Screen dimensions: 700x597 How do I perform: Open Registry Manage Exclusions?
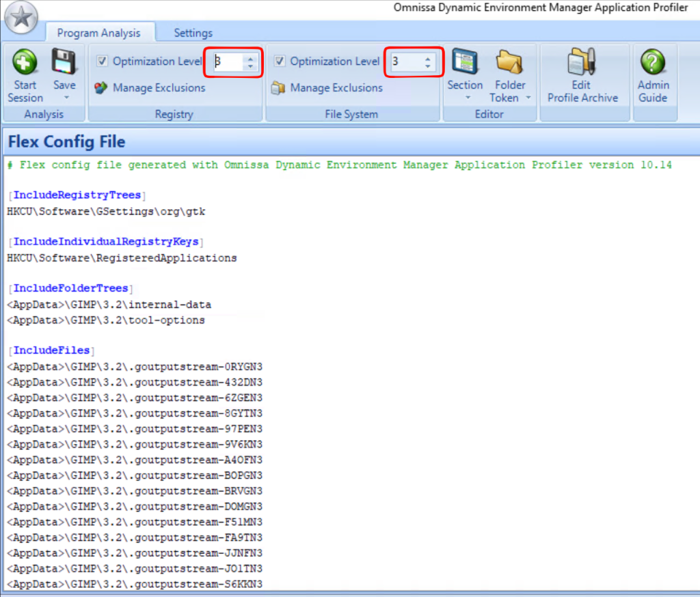point(159,88)
